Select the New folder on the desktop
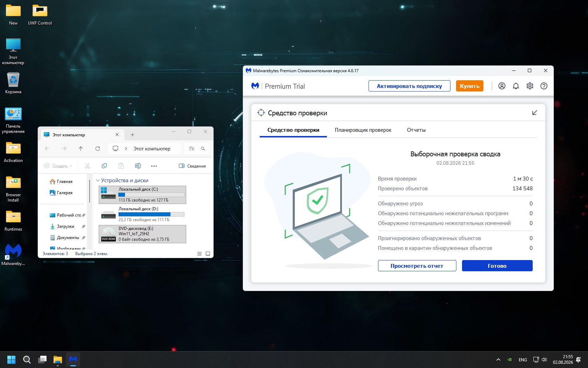This screenshot has width=588, height=368. pyautogui.click(x=13, y=15)
